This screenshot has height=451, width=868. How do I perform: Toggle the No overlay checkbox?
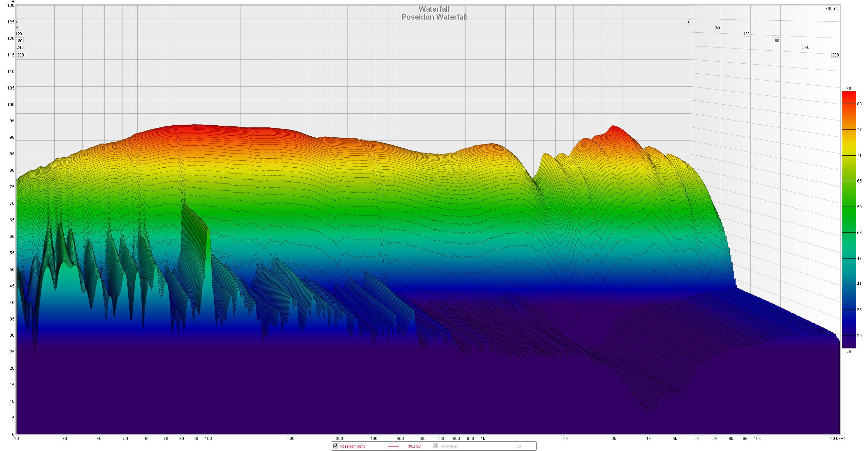click(x=436, y=446)
